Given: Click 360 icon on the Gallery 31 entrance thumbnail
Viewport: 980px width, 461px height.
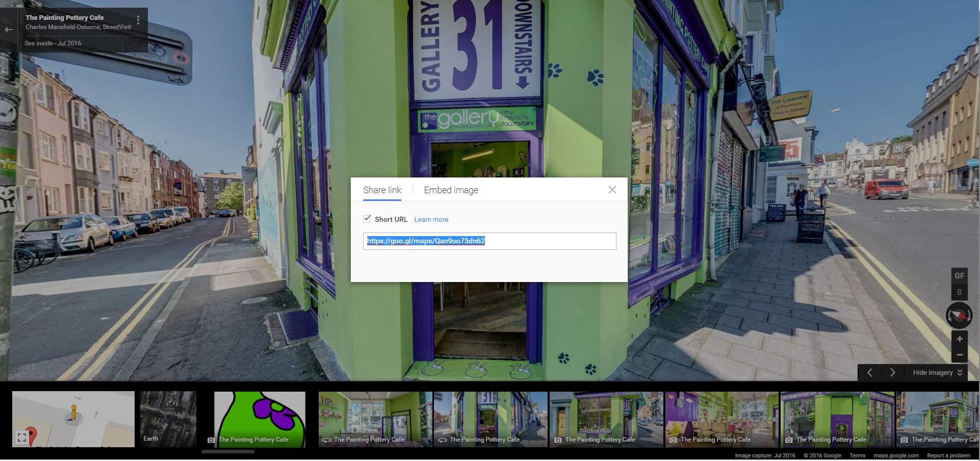Looking at the screenshot, I should [x=442, y=440].
